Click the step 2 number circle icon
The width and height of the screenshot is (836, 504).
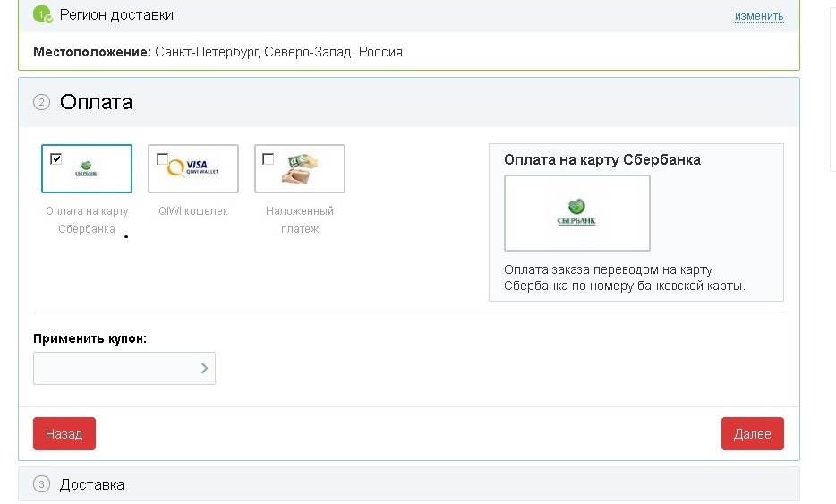point(41,102)
